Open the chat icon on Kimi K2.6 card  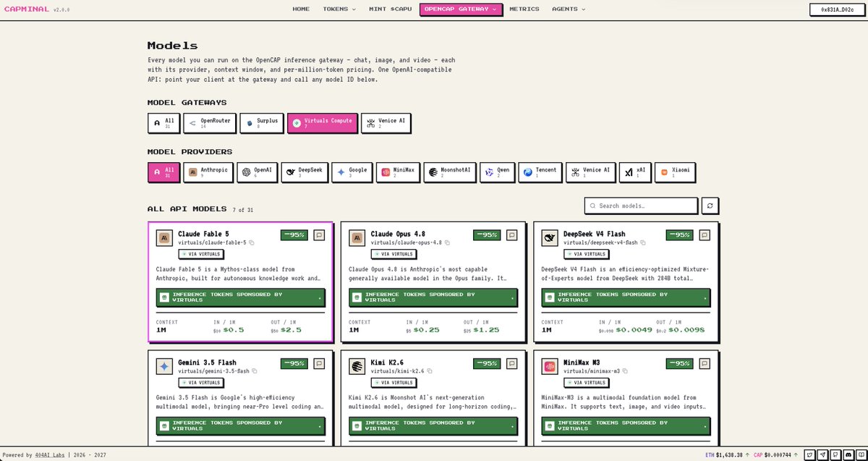tap(512, 363)
